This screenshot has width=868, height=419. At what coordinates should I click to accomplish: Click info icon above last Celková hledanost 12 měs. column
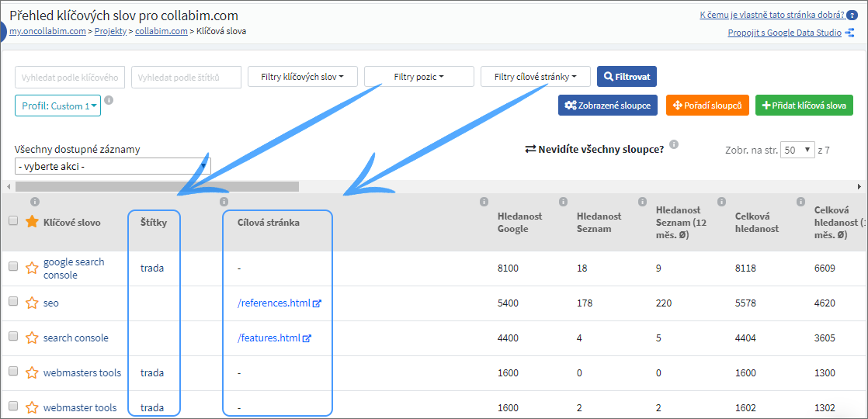click(801, 202)
